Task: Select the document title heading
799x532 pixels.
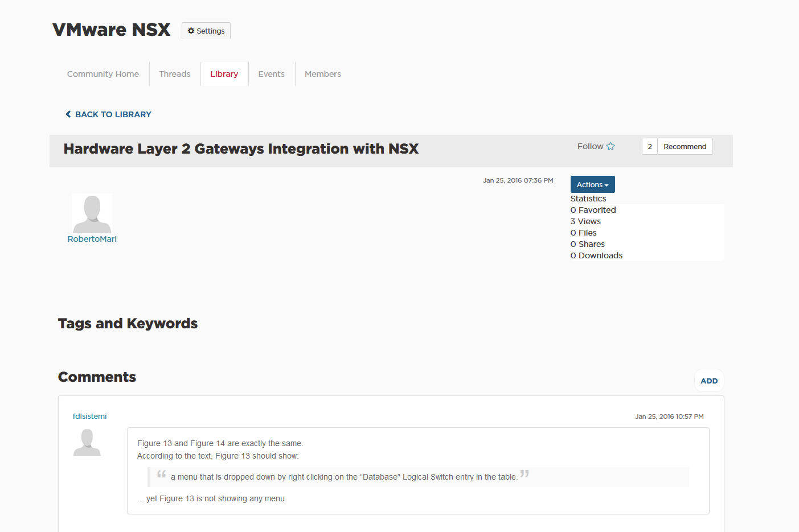Action: pos(241,149)
